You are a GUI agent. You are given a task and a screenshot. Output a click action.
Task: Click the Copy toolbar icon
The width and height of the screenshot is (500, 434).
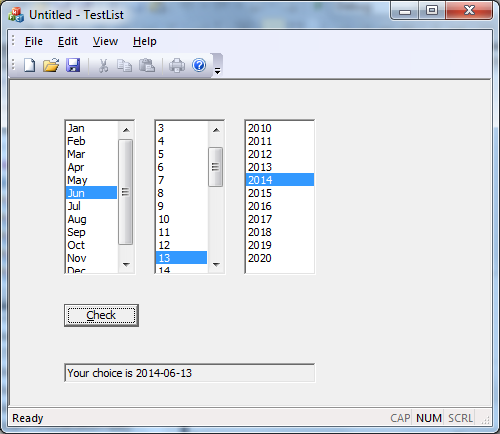[124, 65]
